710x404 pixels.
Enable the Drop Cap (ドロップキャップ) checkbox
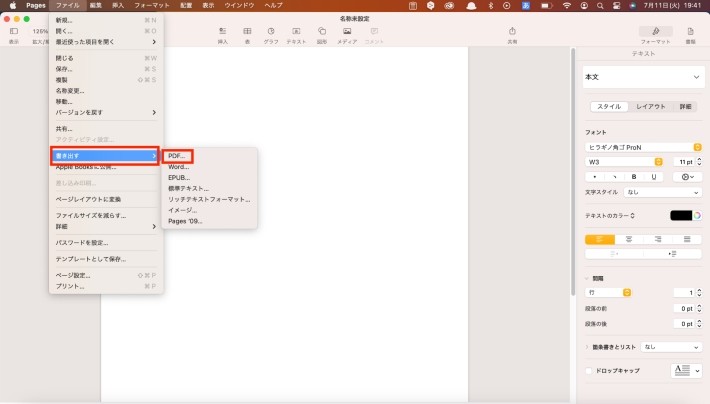[x=589, y=370]
